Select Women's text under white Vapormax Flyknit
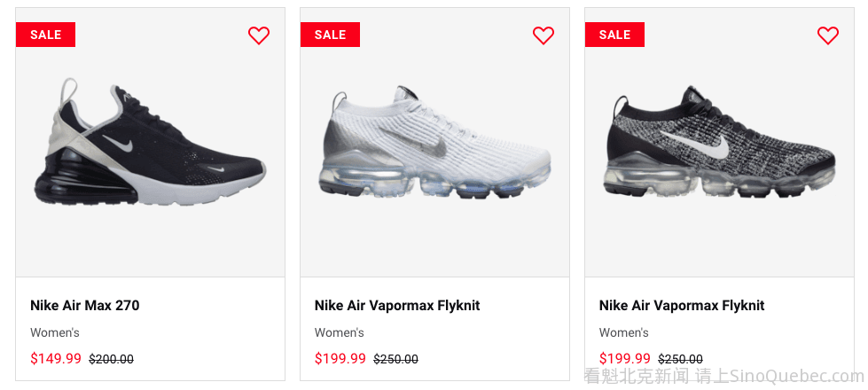The image size is (868, 390). pyautogui.click(x=340, y=333)
